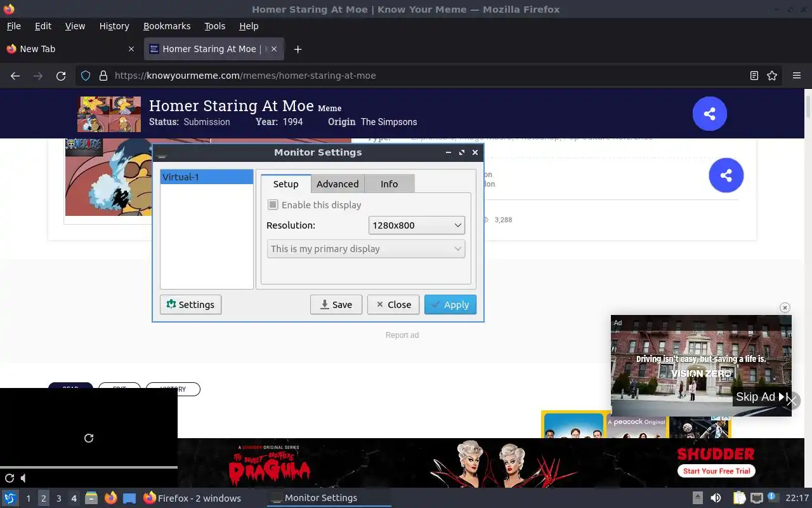
Task: Click the browser forward arrow
Action: click(38, 76)
